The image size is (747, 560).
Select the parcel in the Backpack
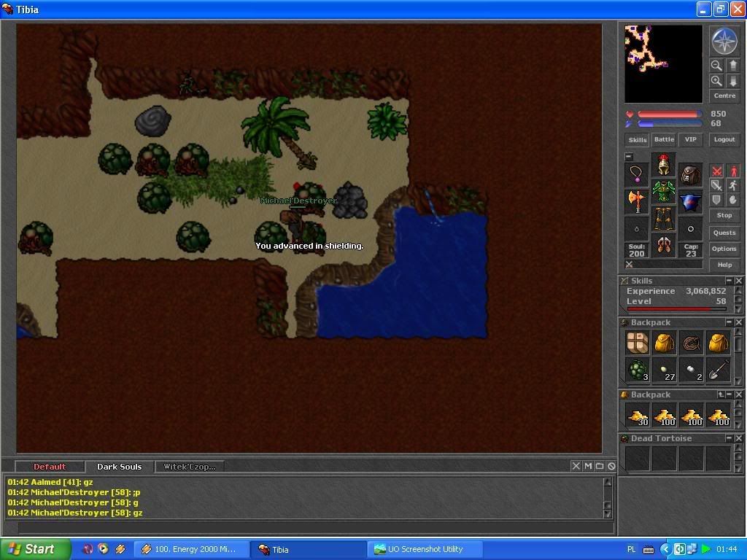point(637,343)
